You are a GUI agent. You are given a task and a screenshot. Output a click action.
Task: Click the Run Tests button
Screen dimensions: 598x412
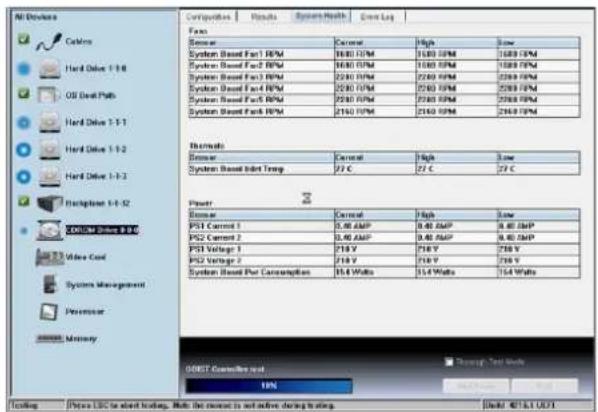point(476,386)
